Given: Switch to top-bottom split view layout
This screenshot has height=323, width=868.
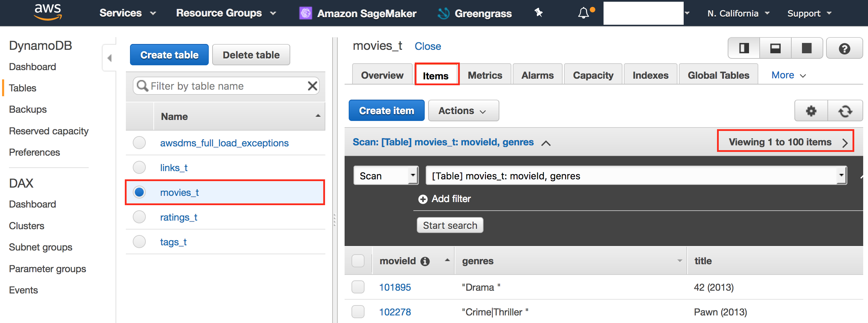Looking at the screenshot, I should [775, 48].
